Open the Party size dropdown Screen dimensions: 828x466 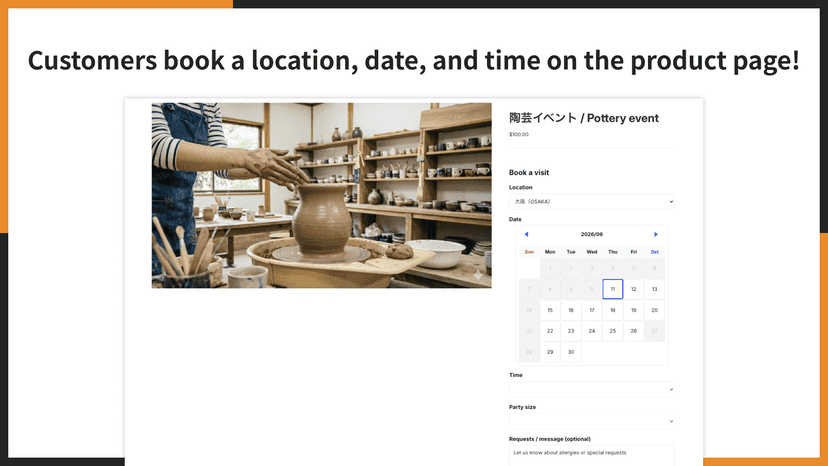[x=591, y=421]
